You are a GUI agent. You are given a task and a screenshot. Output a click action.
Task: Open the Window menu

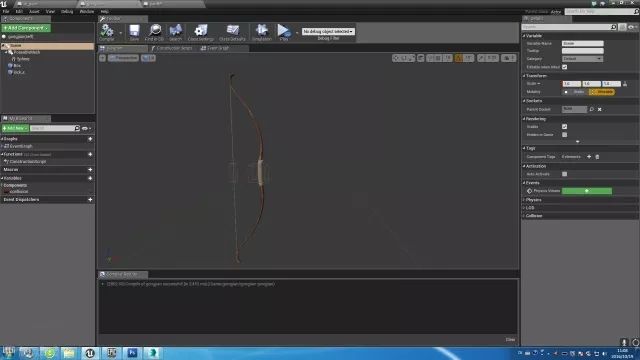pos(87,11)
